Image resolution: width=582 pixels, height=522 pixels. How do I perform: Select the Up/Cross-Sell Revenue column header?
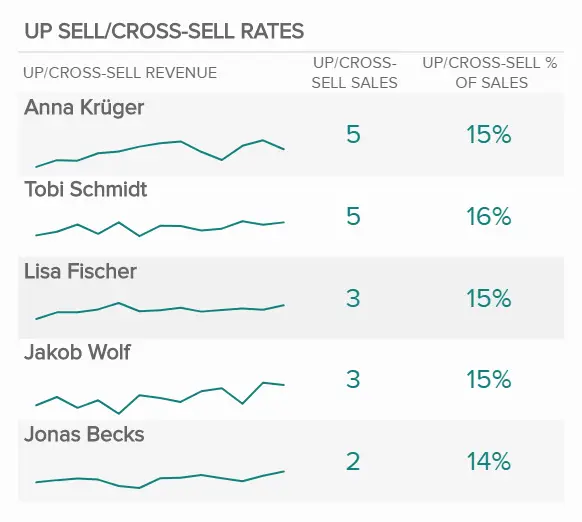120,73
